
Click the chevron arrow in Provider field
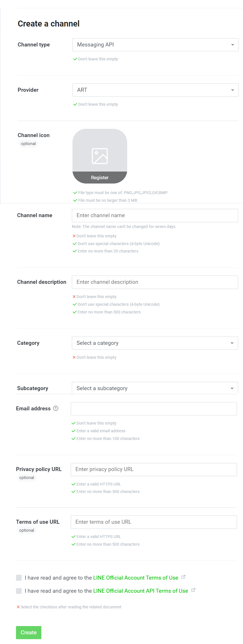tap(232, 90)
